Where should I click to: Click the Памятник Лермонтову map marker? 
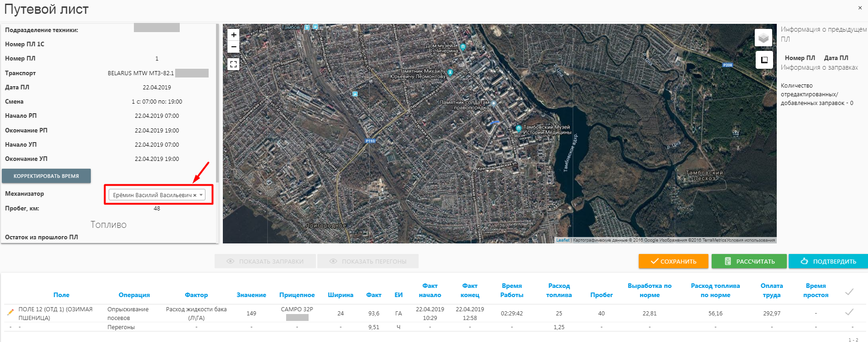pos(450,72)
